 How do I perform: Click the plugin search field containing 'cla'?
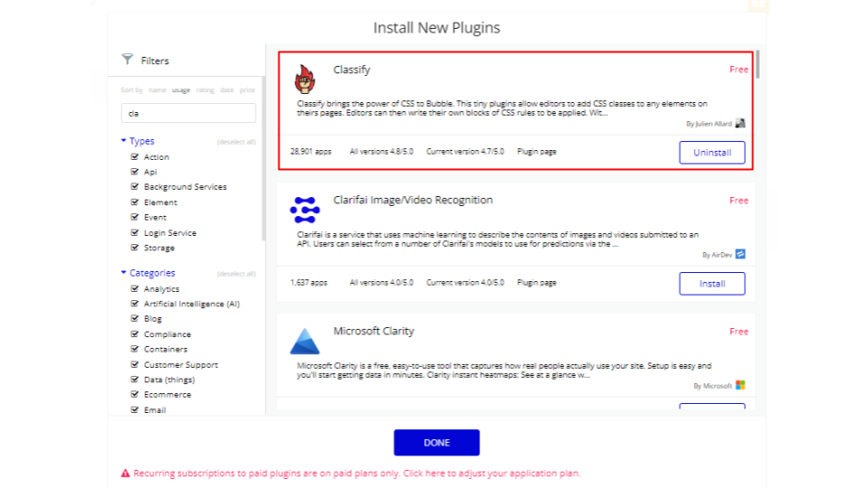click(188, 113)
